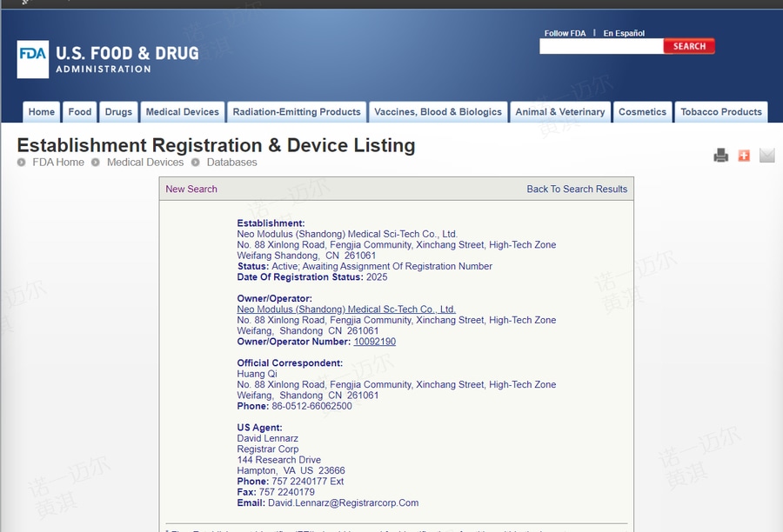Click Establishment city line Weifang Shandong, CN 261061
The height and width of the screenshot is (532, 783).
(306, 256)
